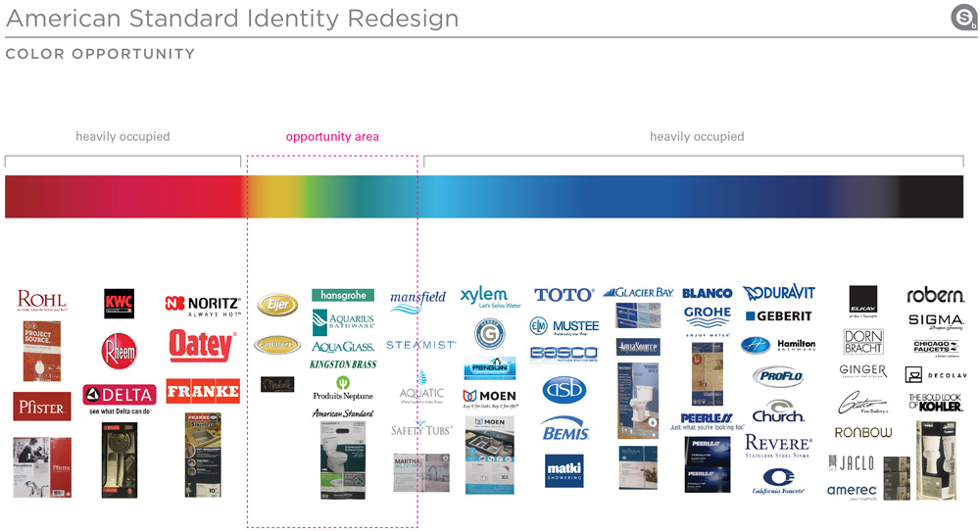The image size is (980, 531).
Task: Select the Noritz Always Hot logo
Action: click(x=203, y=306)
